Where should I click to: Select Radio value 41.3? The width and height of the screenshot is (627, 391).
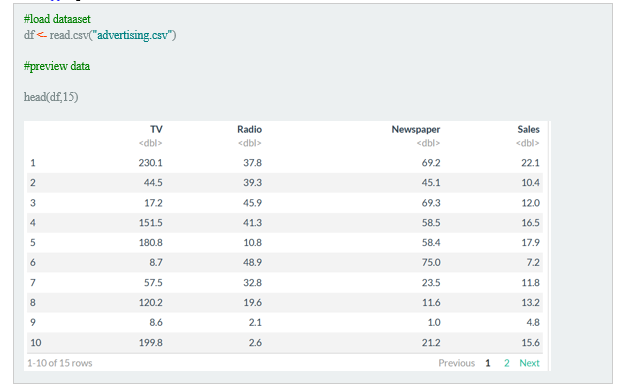pyautogui.click(x=252, y=223)
